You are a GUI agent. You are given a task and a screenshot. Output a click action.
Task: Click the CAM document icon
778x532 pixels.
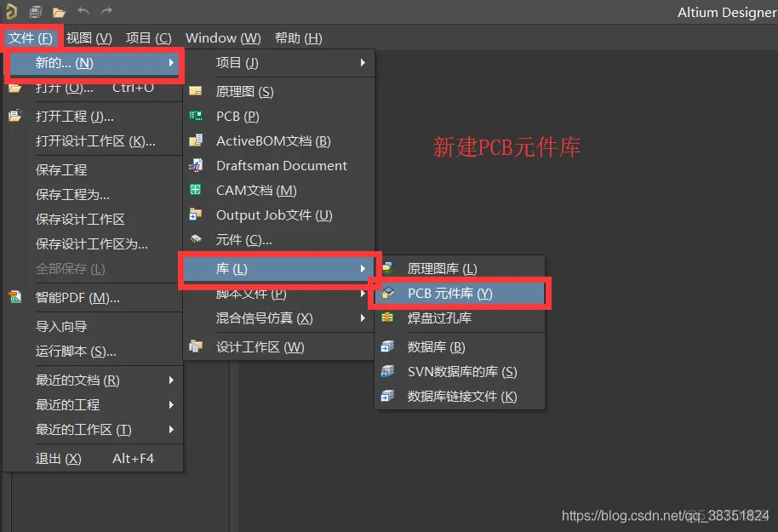point(196,190)
